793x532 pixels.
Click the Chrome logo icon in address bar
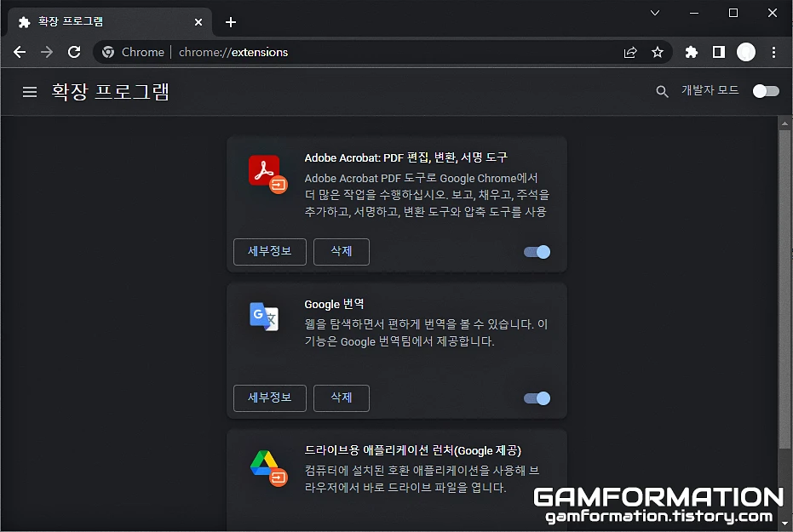tap(107, 52)
